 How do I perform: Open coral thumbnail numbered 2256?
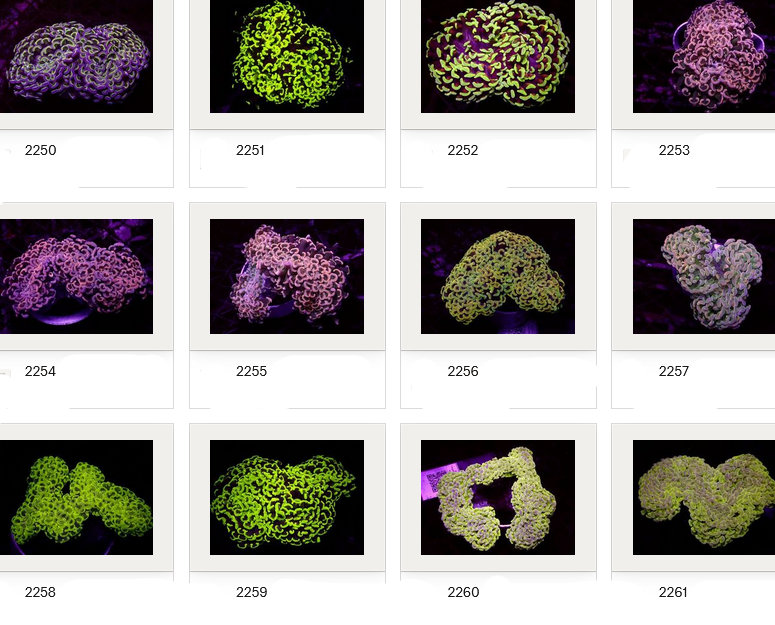click(x=498, y=276)
